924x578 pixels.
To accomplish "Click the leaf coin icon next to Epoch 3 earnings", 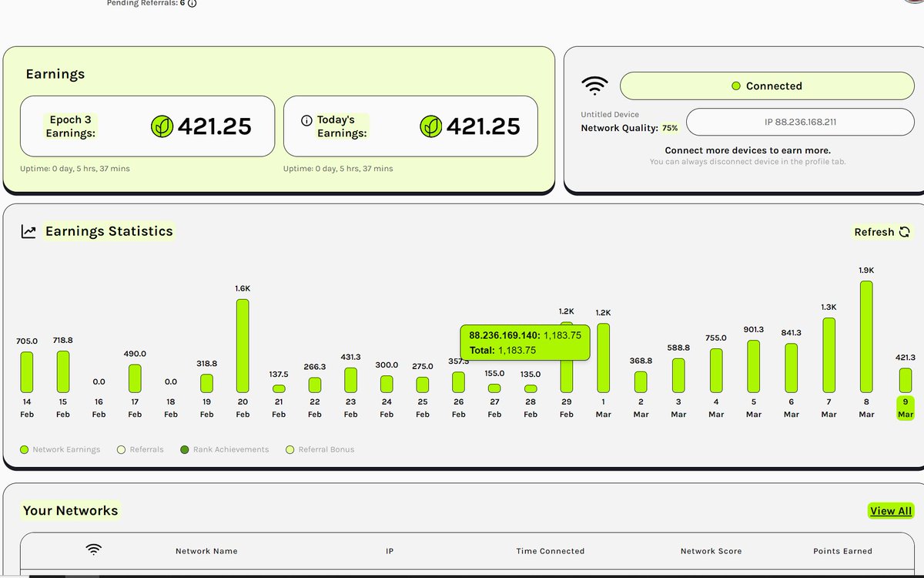I will point(162,127).
